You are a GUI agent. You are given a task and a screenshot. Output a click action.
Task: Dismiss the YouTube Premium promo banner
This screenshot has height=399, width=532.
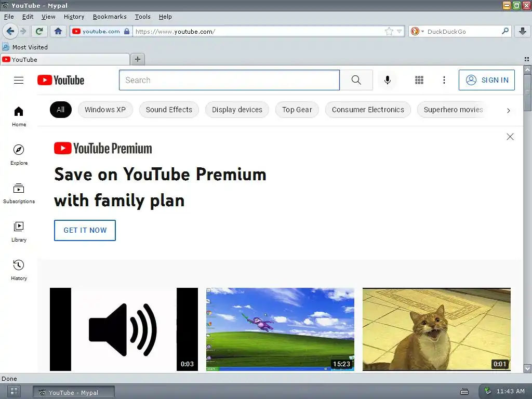point(510,137)
